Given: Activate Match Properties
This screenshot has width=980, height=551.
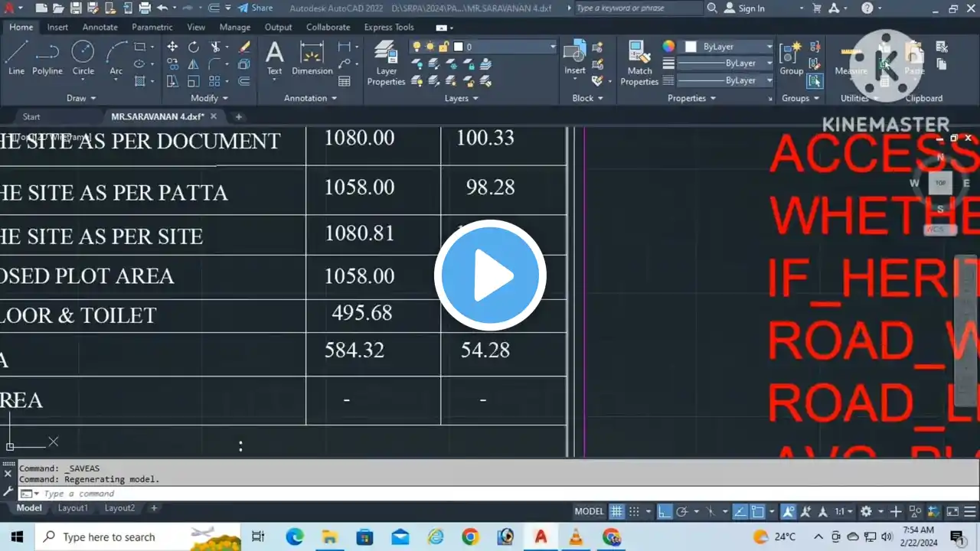Looking at the screenshot, I should point(639,63).
